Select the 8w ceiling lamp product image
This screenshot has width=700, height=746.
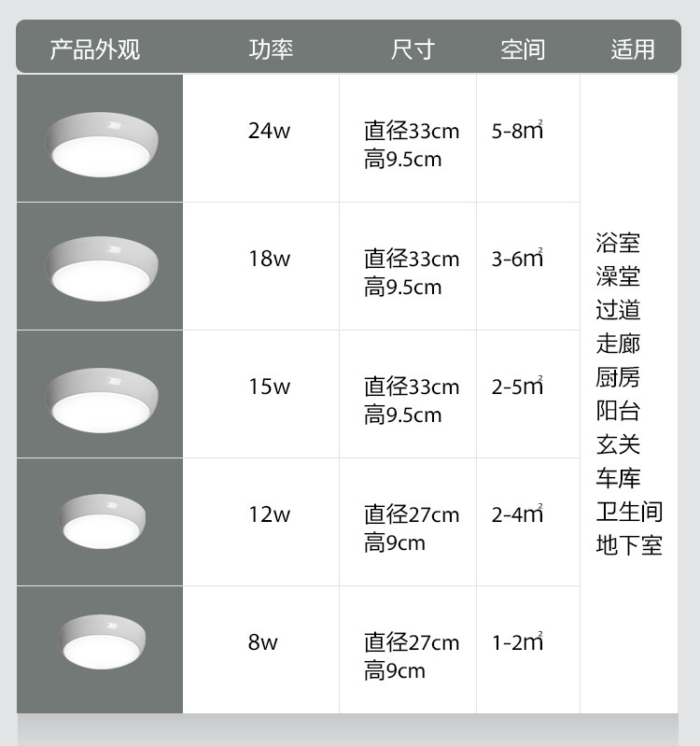tap(103, 641)
